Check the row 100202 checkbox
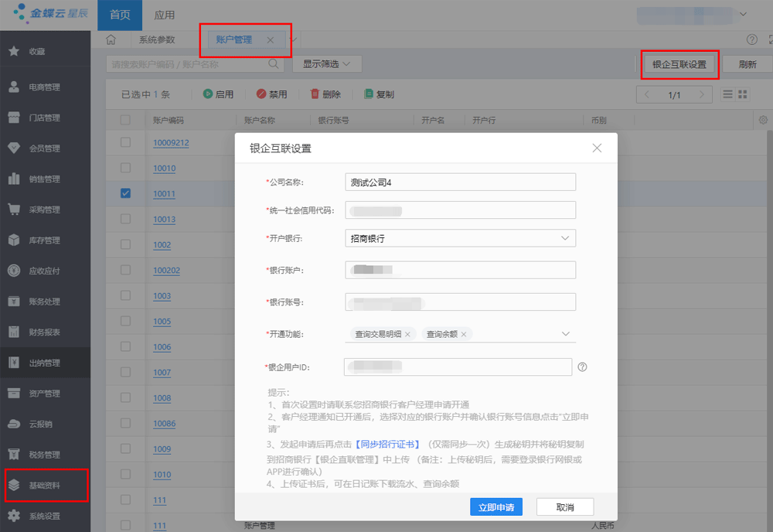Viewport: 773px width, 532px height. (126, 270)
